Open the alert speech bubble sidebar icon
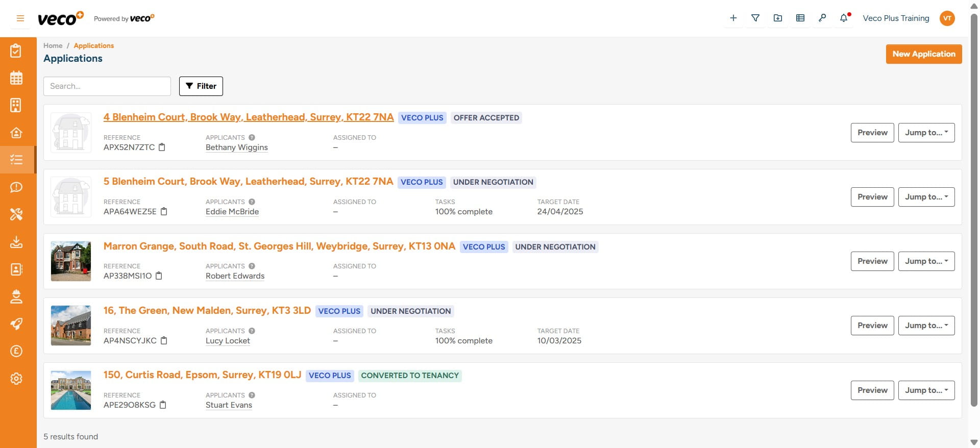The image size is (980, 448). coord(16,187)
